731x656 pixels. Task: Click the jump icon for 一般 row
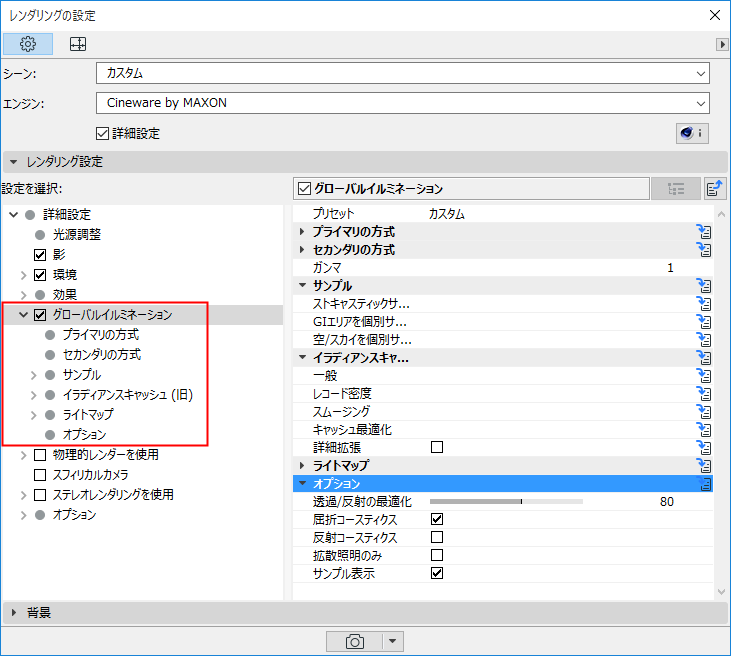(x=704, y=376)
